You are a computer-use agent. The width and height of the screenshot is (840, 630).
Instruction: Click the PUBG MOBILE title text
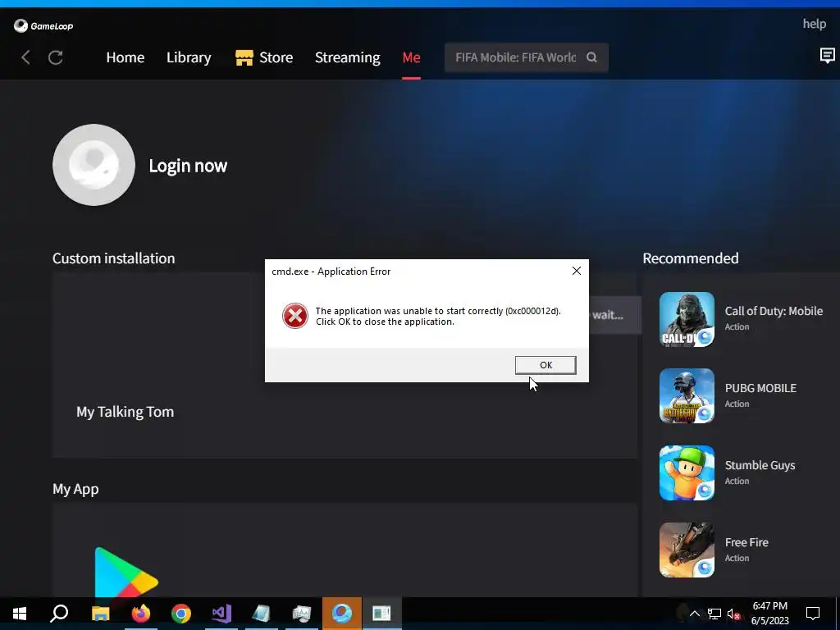click(760, 388)
